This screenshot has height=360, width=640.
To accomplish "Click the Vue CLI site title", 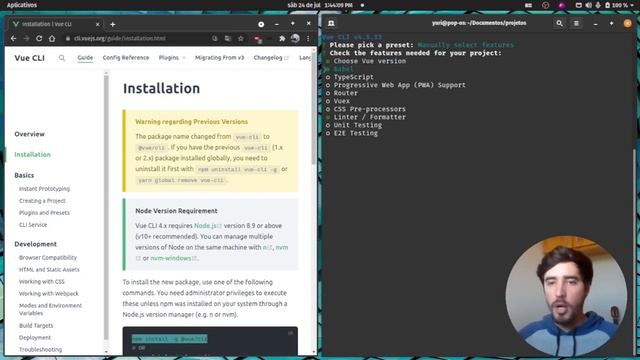I will pos(29,58).
